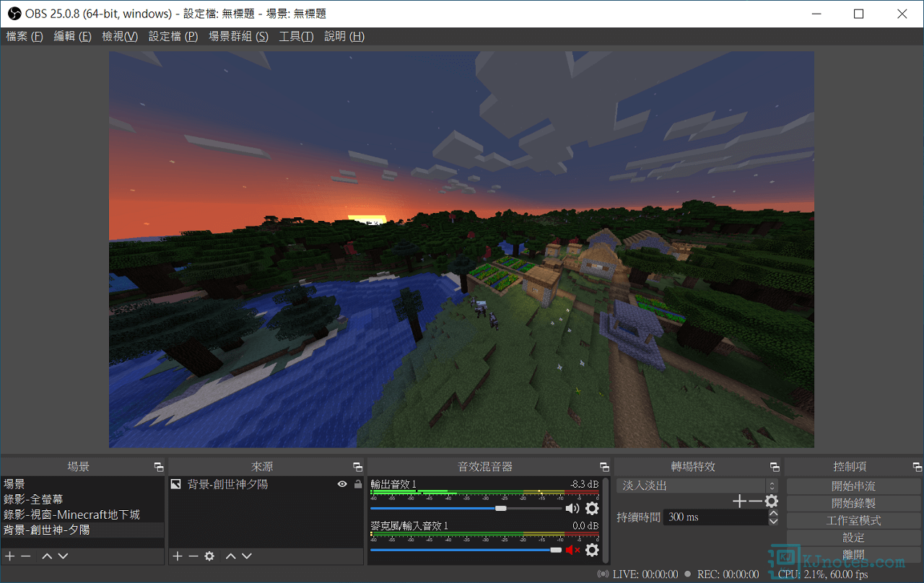Decrease 持續時間 with down arrow
The image size is (924, 583).
(x=774, y=521)
